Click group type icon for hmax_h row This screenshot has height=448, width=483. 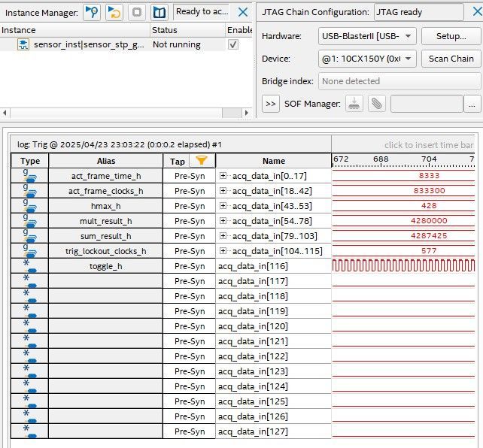click(29, 206)
